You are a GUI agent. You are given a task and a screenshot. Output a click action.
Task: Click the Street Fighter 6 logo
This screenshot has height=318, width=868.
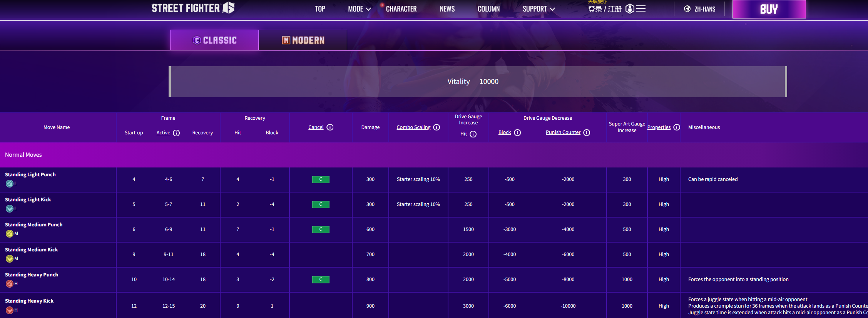pyautogui.click(x=193, y=8)
